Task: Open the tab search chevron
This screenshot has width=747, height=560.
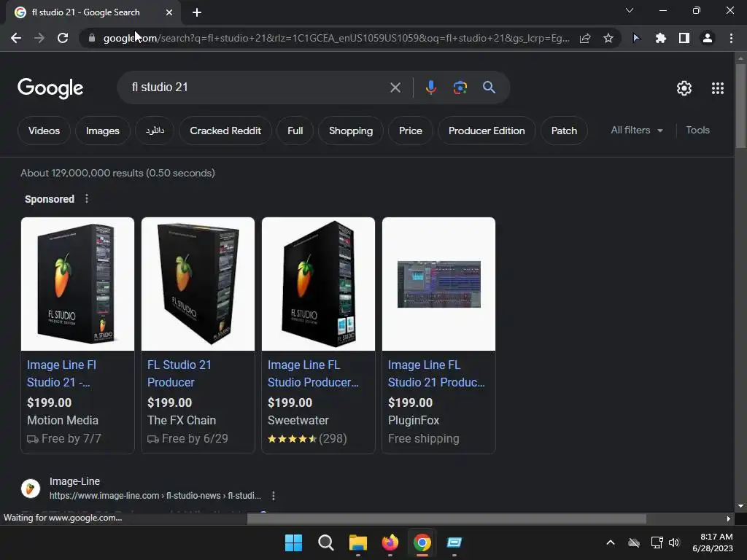Action: (x=630, y=10)
